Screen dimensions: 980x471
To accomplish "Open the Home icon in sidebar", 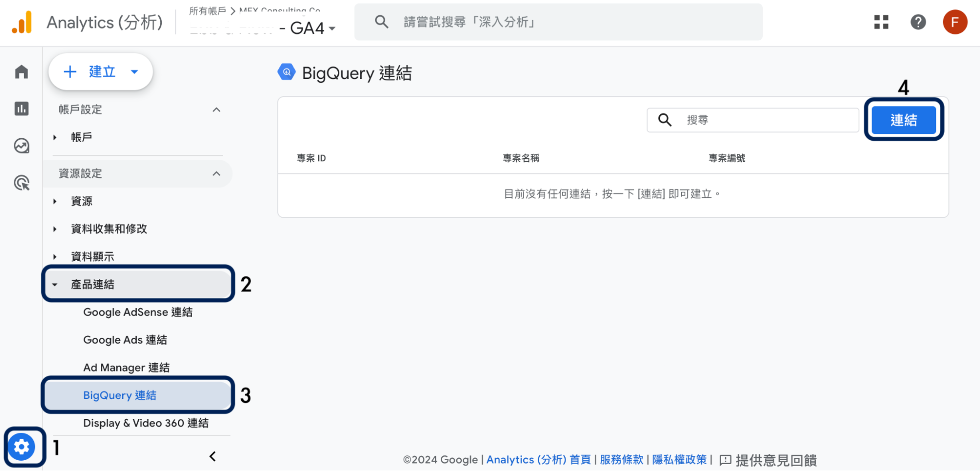I will tap(22, 72).
